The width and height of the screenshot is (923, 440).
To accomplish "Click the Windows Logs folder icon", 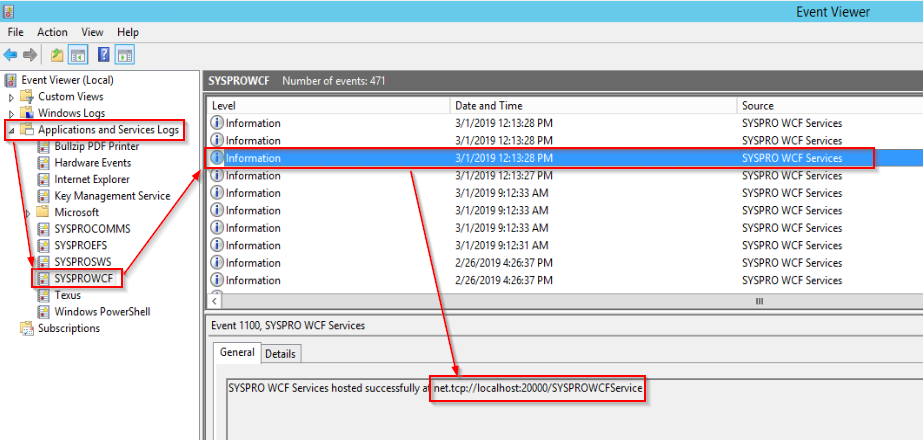I will [26, 113].
